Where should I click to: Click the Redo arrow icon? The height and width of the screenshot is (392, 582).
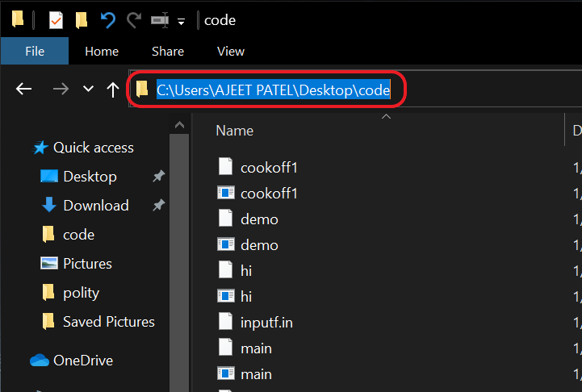click(134, 20)
